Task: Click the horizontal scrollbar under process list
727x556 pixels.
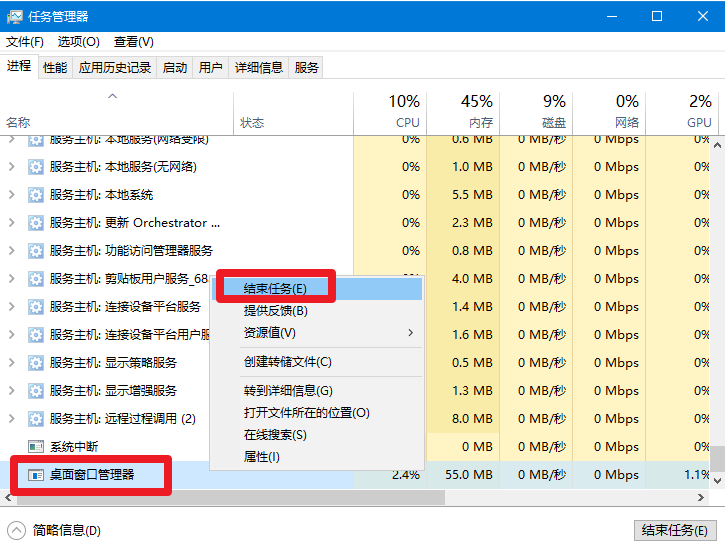Action: [x=228, y=497]
